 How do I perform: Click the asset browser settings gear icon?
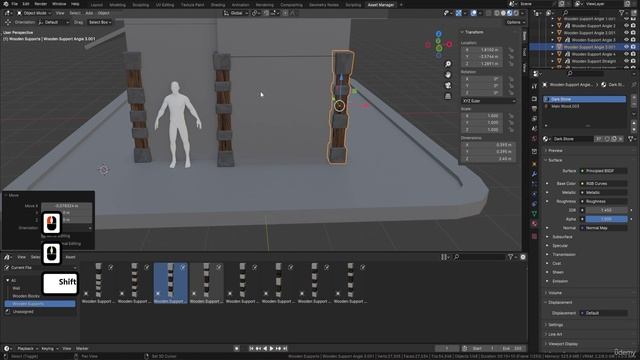click(523, 257)
